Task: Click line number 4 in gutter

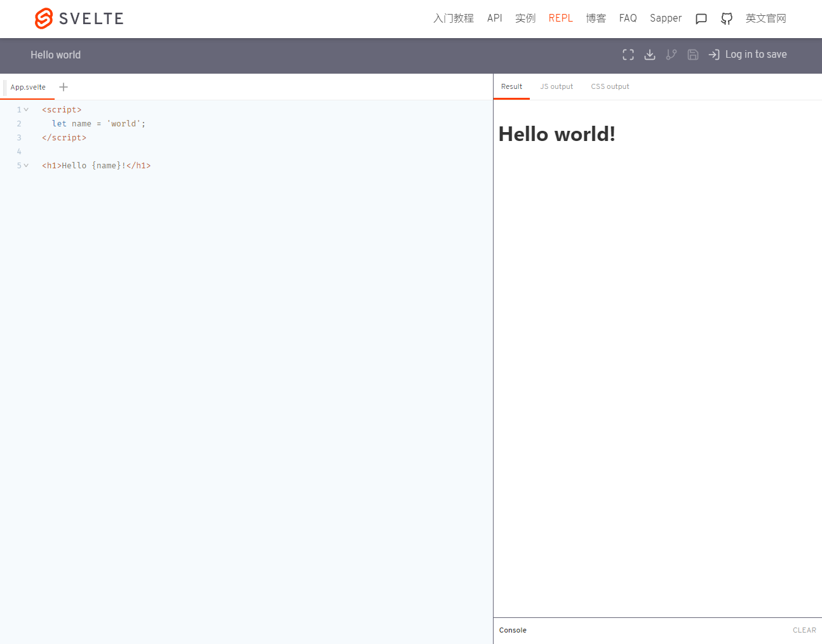Action: 19,152
